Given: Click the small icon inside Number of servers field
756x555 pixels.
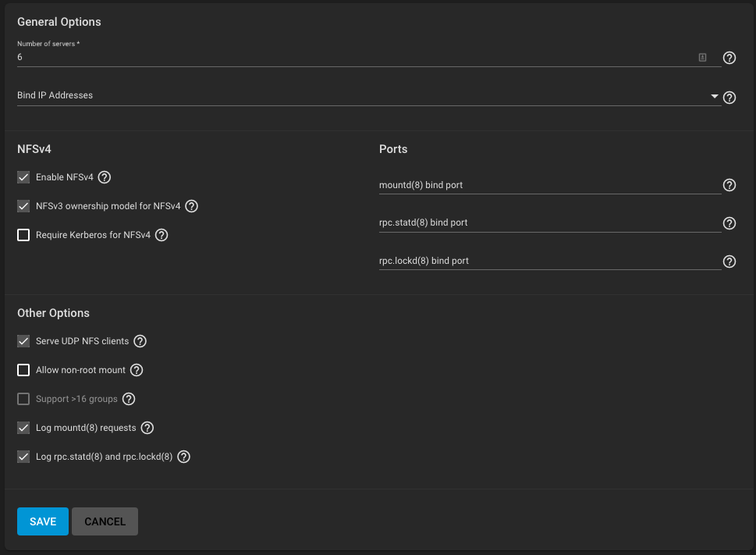Looking at the screenshot, I should point(702,58).
